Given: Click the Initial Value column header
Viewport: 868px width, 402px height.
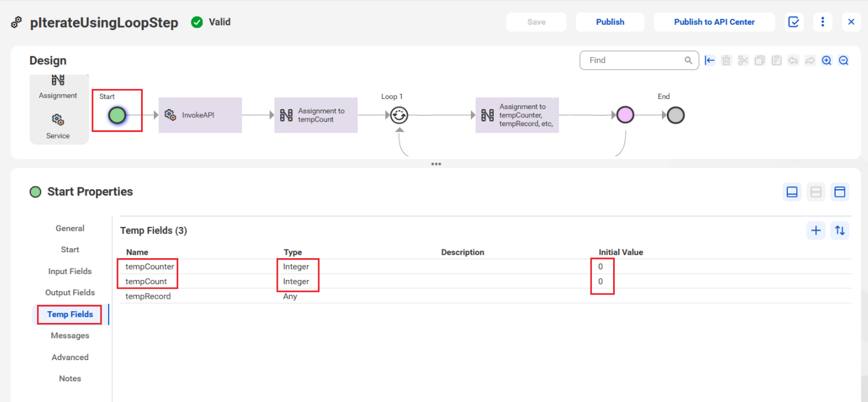Looking at the screenshot, I should pos(621,252).
